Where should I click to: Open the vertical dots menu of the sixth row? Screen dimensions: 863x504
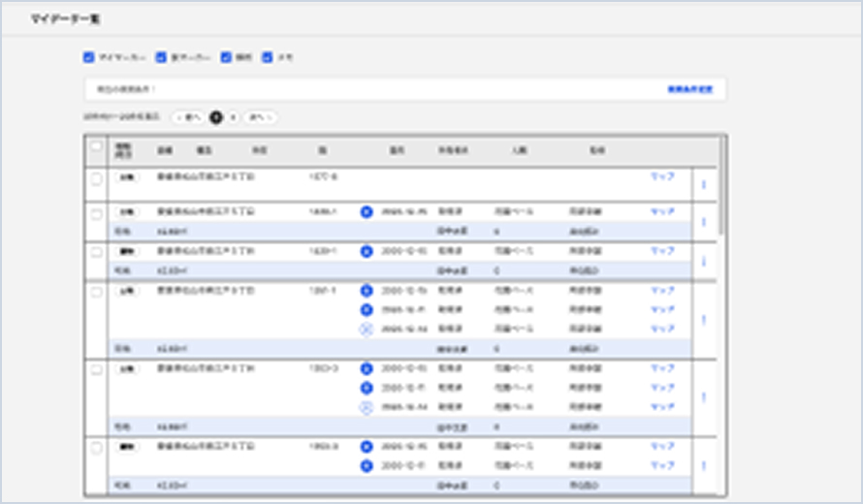click(704, 466)
